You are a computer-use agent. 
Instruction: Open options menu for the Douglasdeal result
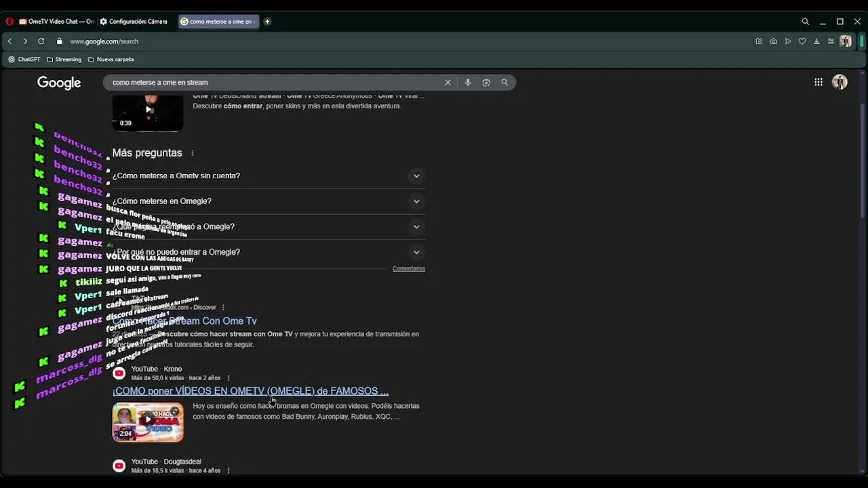(x=228, y=470)
